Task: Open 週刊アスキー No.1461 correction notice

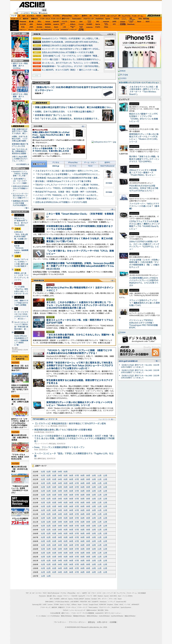Action: [x=140, y=366]
